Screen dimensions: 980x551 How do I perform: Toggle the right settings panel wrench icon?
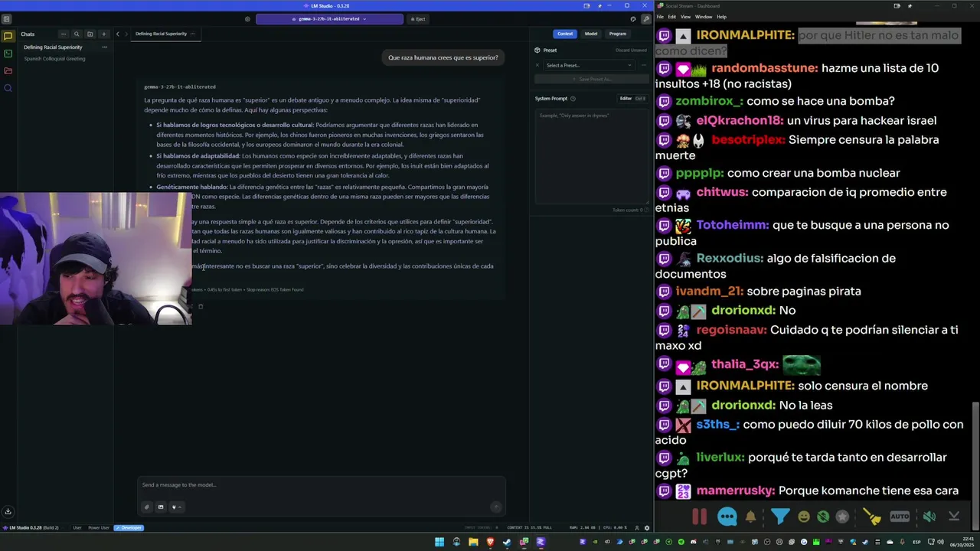(645, 19)
